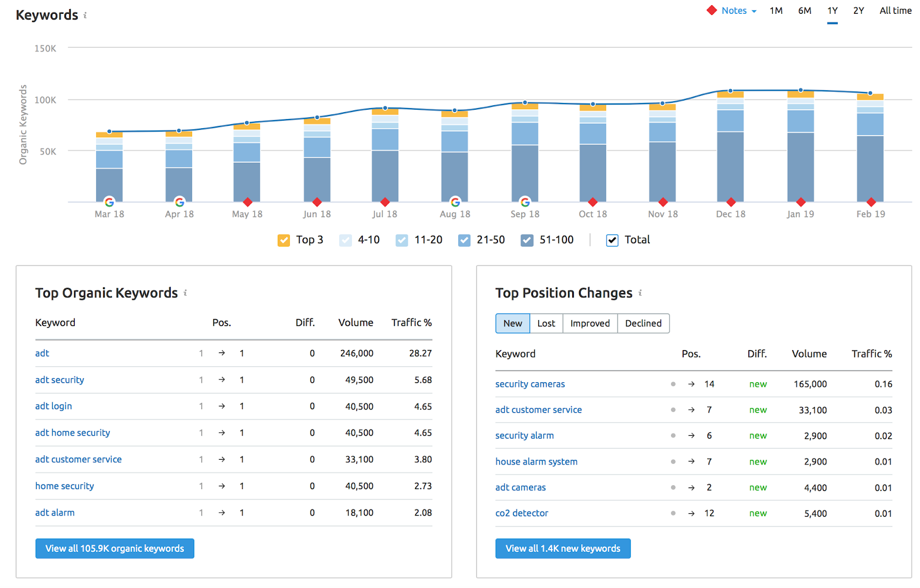Toggle the 11-20 positions checkbox

pyautogui.click(x=402, y=240)
